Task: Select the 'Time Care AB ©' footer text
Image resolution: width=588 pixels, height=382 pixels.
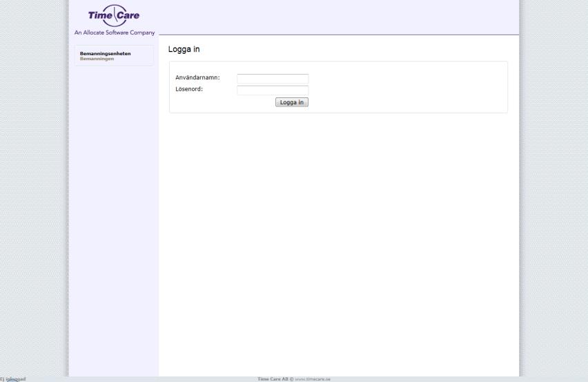Action: click(275, 379)
